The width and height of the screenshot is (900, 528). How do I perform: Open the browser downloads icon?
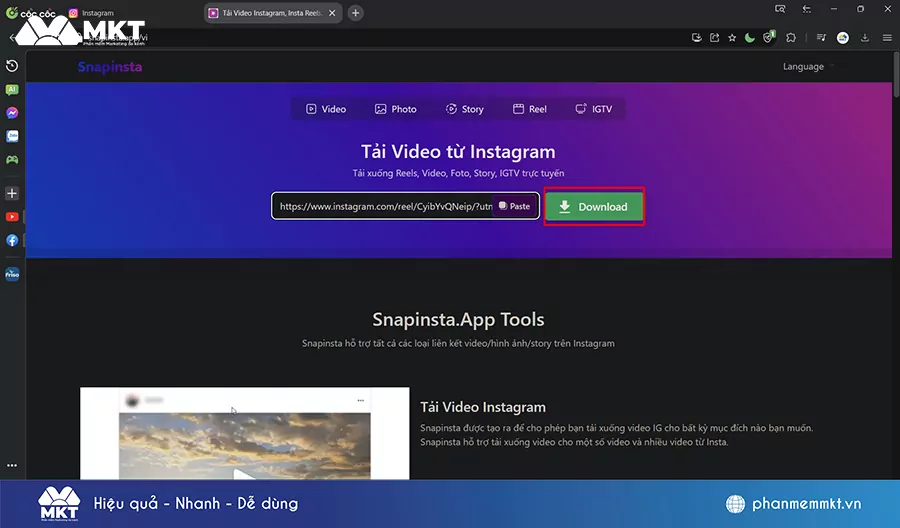point(865,38)
